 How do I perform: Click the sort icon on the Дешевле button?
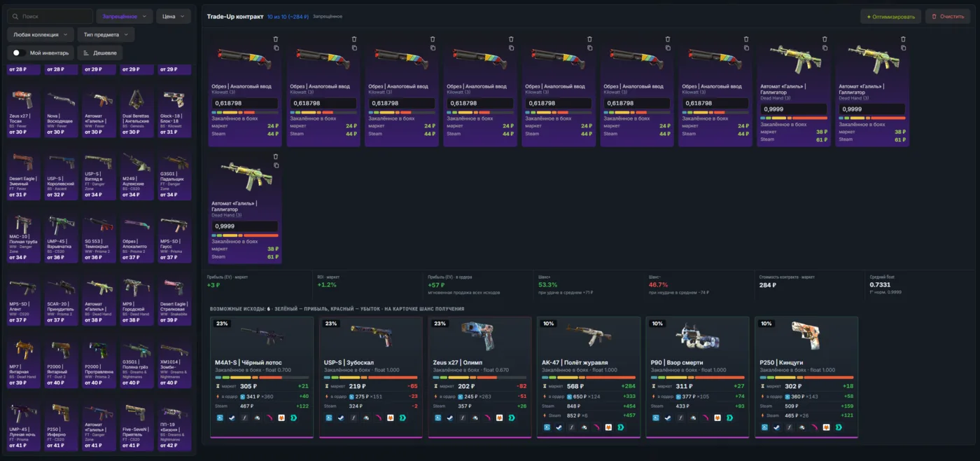coord(86,53)
